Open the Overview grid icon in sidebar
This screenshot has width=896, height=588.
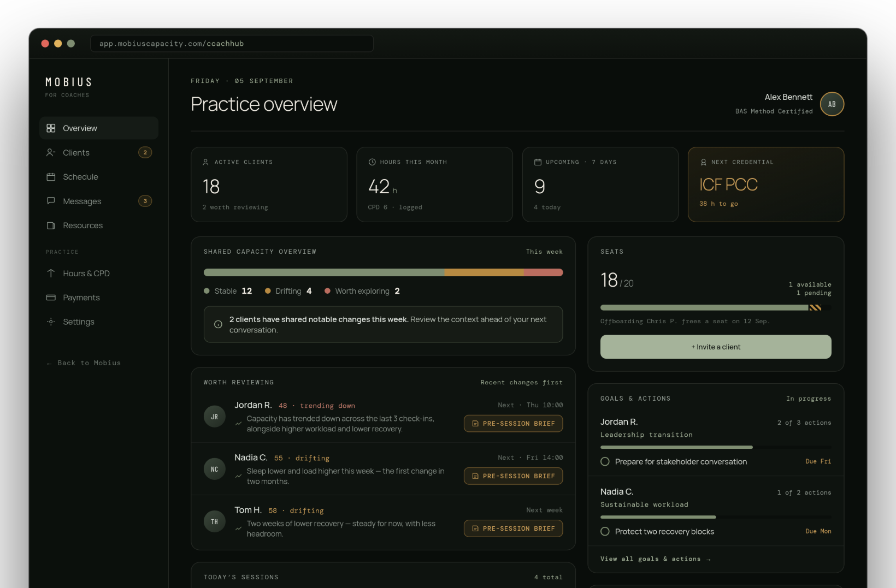point(51,128)
